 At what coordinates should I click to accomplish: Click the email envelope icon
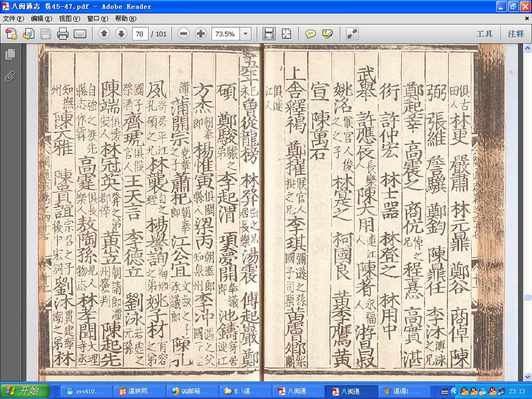click(80, 34)
